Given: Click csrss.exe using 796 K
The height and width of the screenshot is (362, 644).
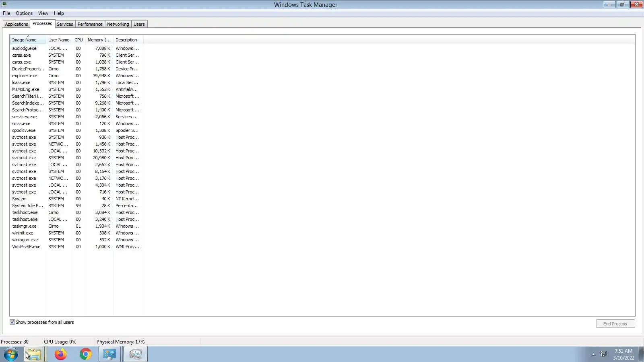Looking at the screenshot, I should pos(76,55).
